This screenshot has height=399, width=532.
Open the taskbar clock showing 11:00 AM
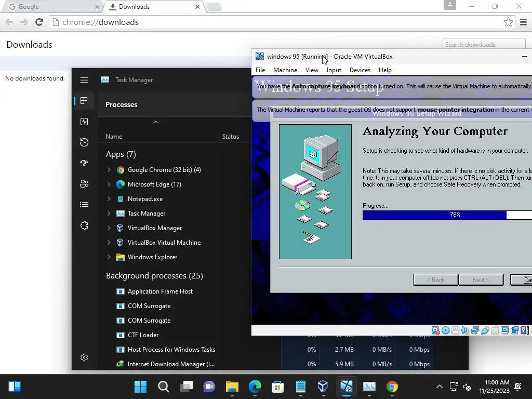pyautogui.click(x=495, y=387)
